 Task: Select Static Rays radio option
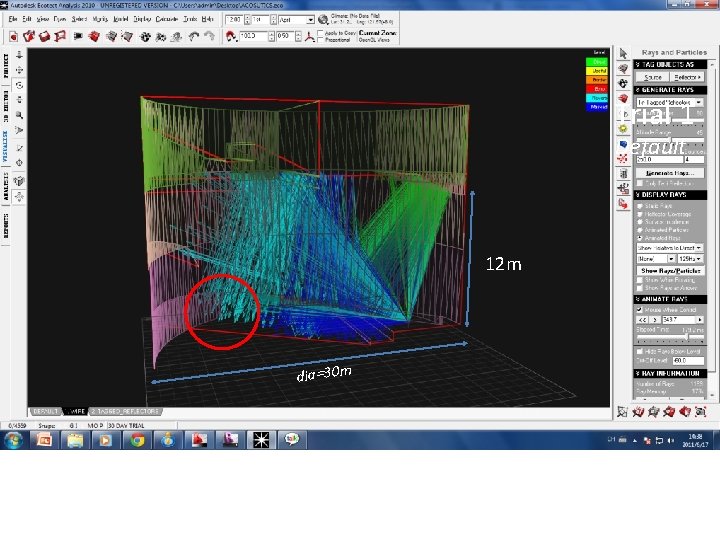640,206
